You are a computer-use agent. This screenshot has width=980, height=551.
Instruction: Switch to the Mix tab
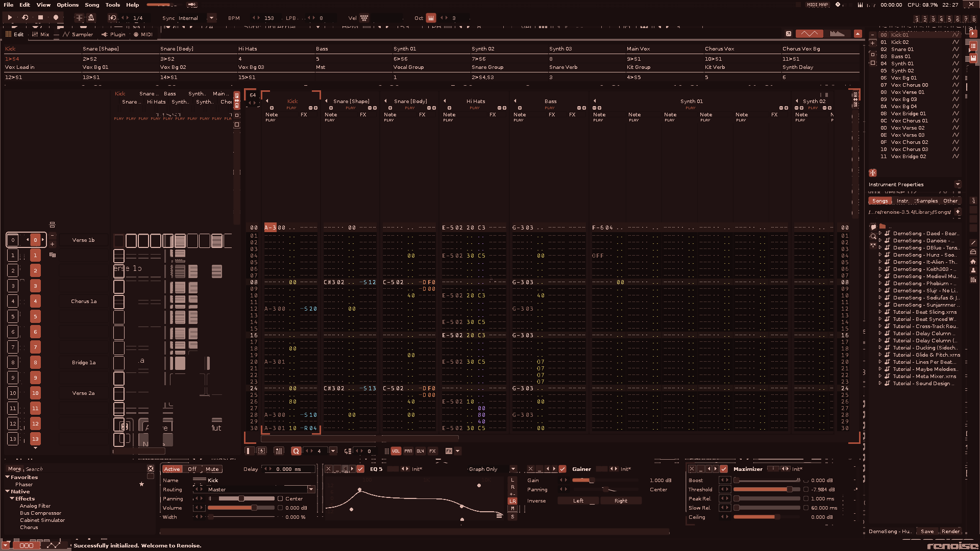coord(40,34)
